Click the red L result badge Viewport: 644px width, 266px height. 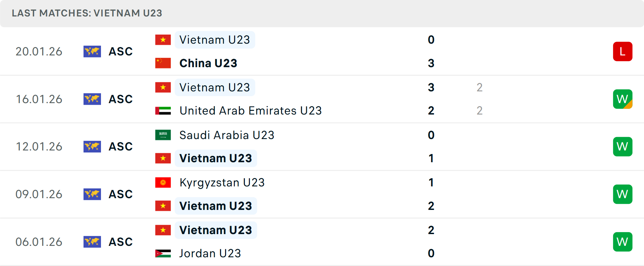(623, 51)
